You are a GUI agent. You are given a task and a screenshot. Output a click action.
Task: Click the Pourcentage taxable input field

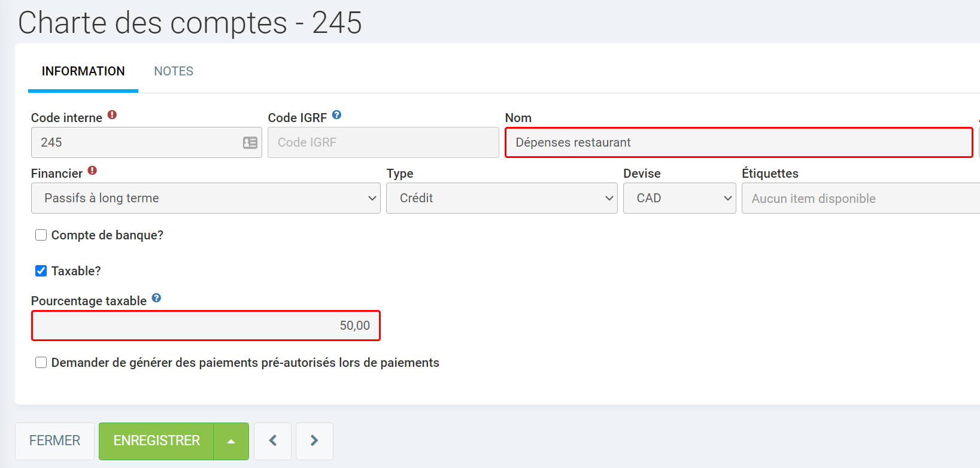click(x=205, y=326)
